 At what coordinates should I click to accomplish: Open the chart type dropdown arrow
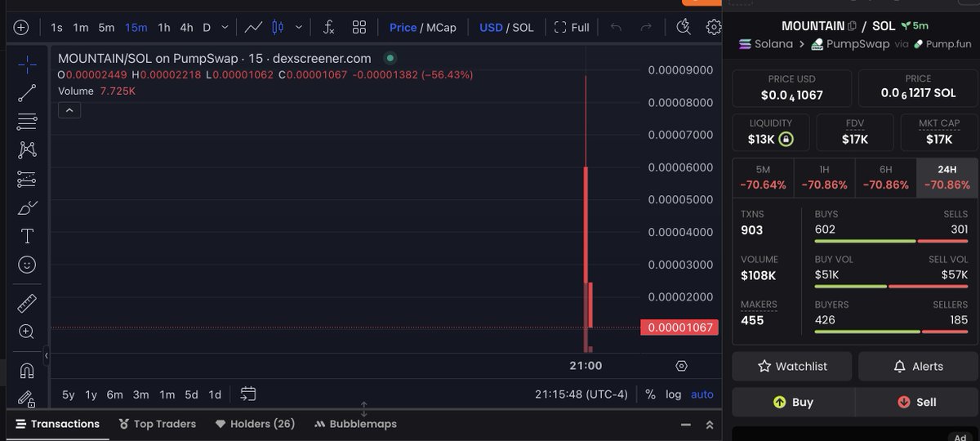click(297, 27)
